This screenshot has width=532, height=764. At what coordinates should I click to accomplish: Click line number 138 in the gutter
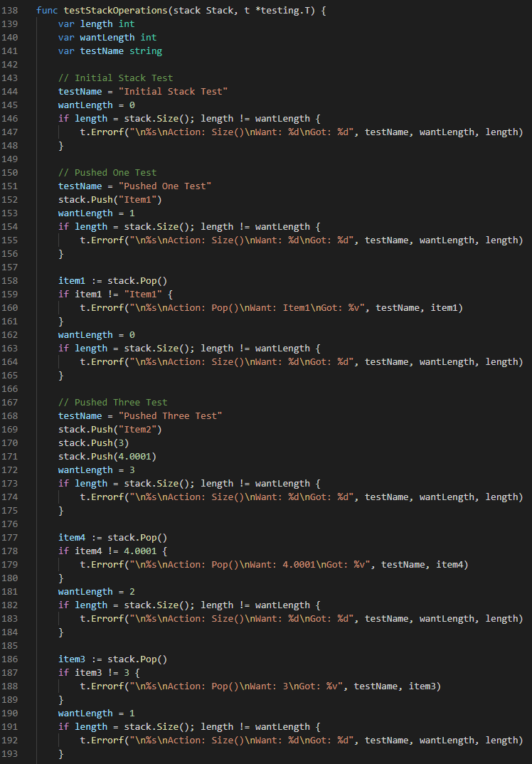[10, 10]
